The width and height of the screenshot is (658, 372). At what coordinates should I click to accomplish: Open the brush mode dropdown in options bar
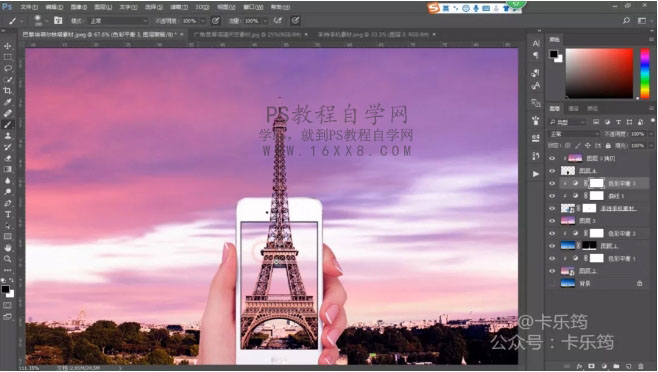(118, 21)
